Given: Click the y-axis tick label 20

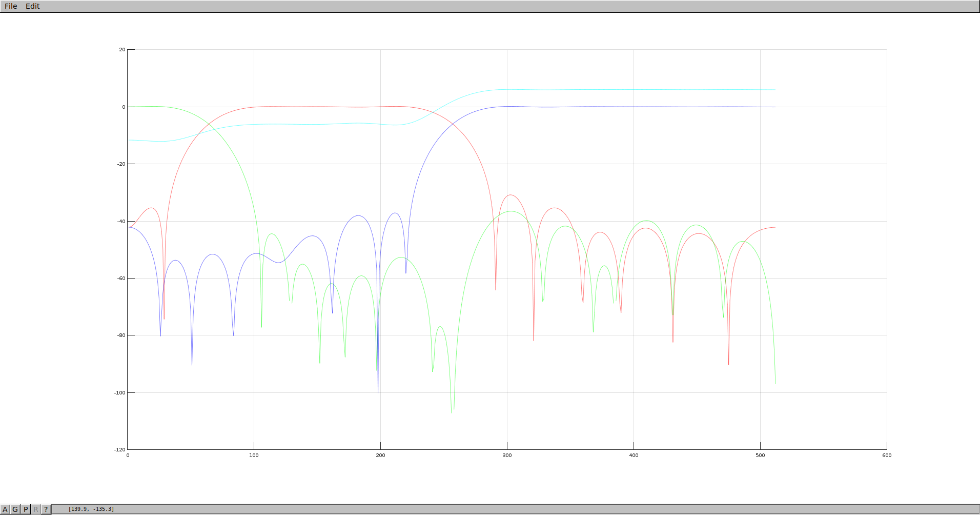Looking at the screenshot, I should (122, 50).
